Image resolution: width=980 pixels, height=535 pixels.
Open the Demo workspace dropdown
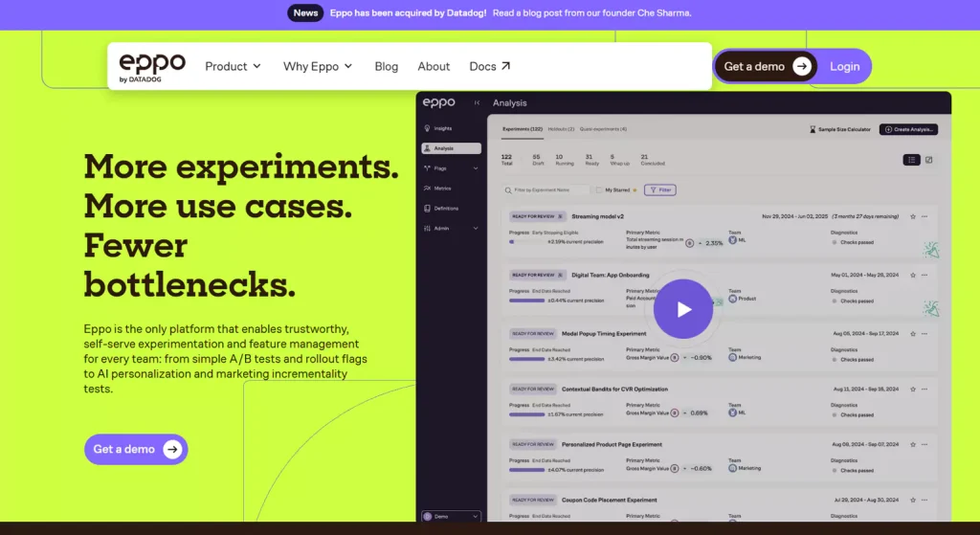(452, 516)
